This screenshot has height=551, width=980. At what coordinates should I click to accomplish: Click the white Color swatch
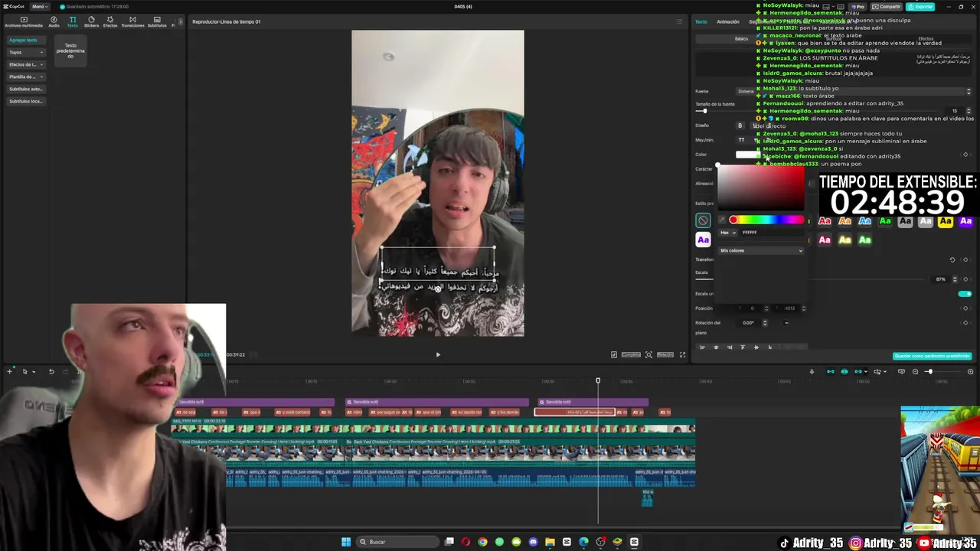pyautogui.click(x=746, y=155)
